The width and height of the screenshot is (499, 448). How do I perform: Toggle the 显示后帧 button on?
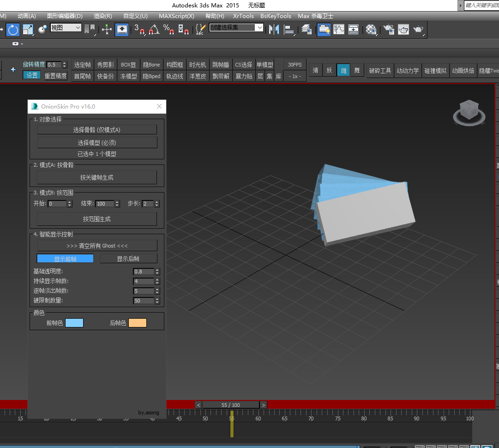[x=128, y=259]
